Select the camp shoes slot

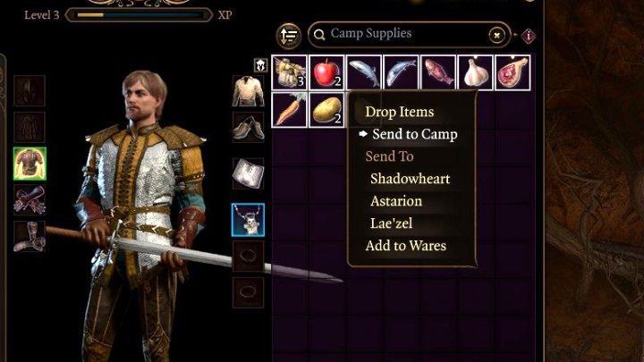pos(249,128)
